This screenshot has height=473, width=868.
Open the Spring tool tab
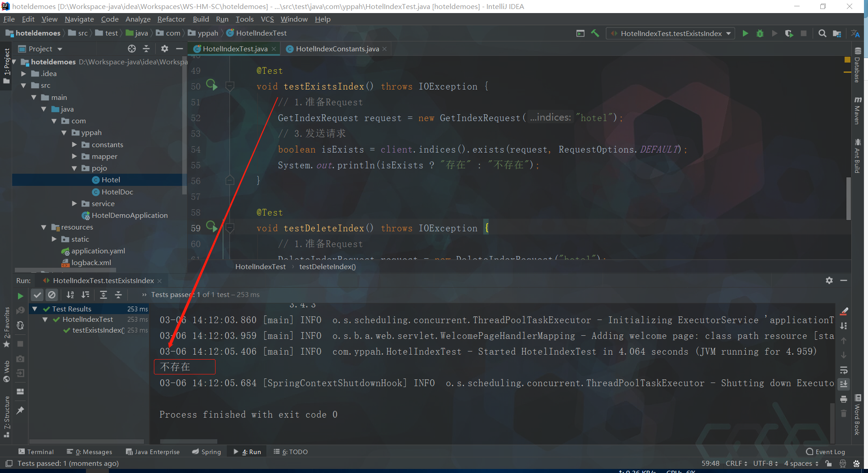207,451
